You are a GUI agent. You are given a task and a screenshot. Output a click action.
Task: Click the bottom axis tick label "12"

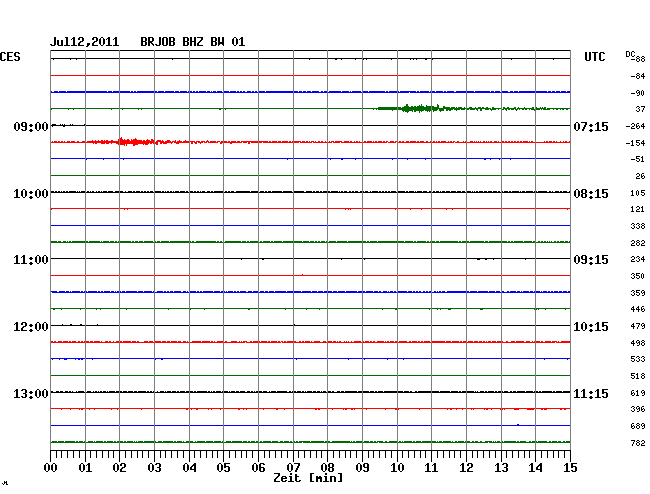[466, 468]
